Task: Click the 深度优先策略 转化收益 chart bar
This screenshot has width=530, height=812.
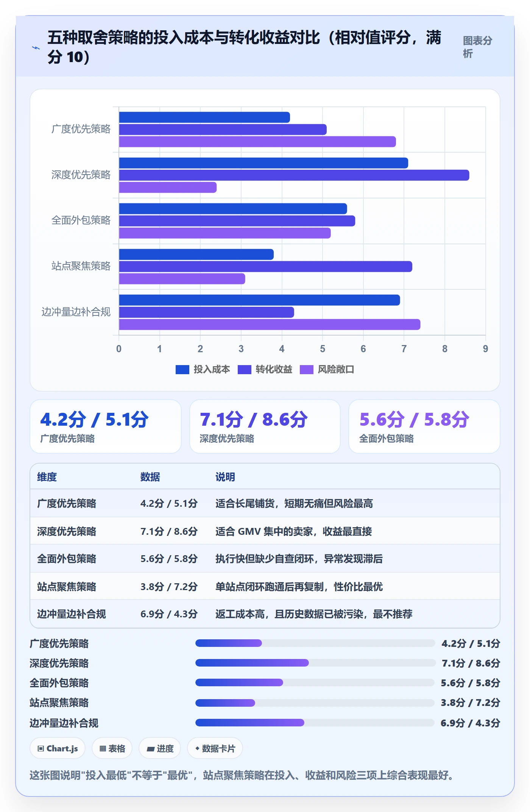Action: tap(294, 175)
